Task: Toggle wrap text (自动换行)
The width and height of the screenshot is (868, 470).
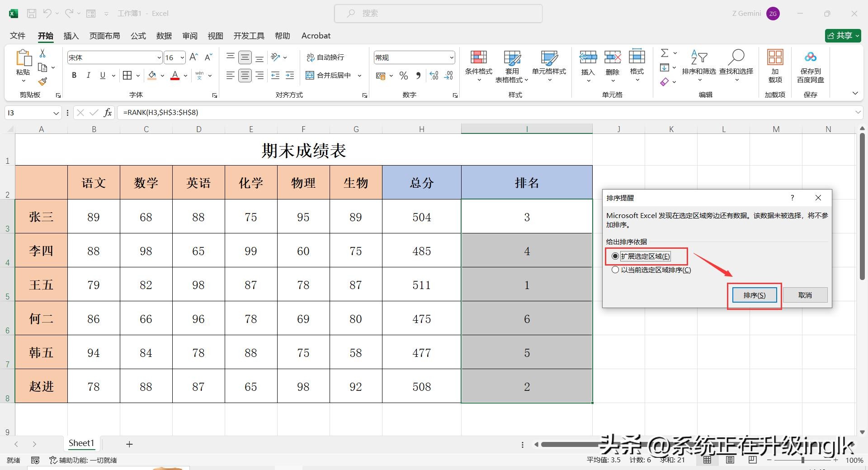Action: (325, 57)
